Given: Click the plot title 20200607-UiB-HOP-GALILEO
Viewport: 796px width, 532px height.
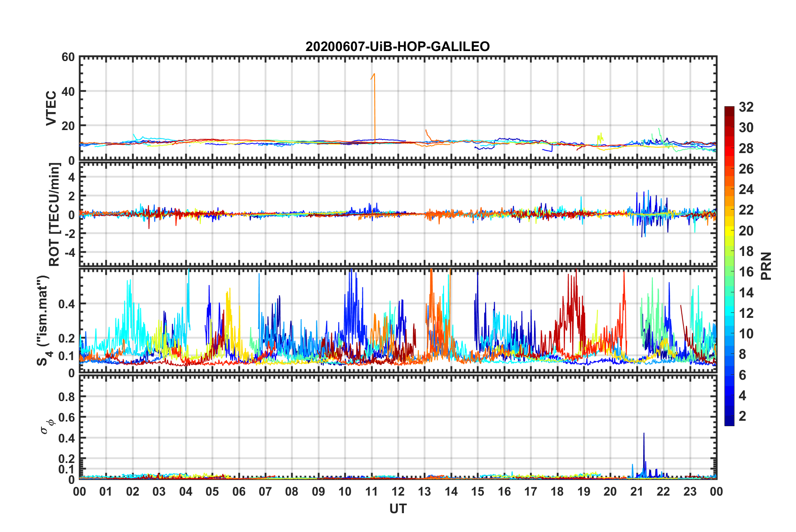Looking at the screenshot, I should [397, 46].
